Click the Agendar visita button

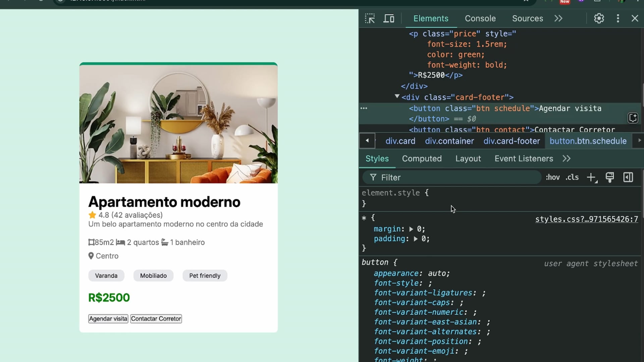[x=108, y=319]
